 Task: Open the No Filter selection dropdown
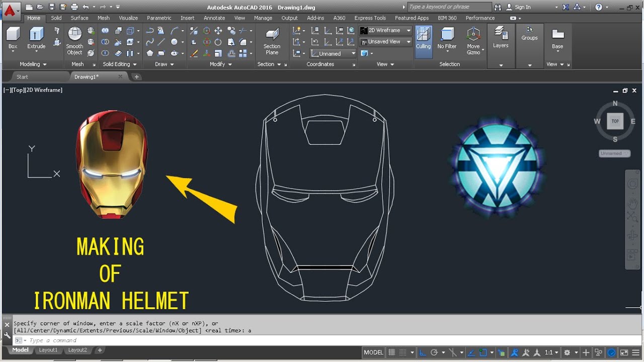coord(447,40)
